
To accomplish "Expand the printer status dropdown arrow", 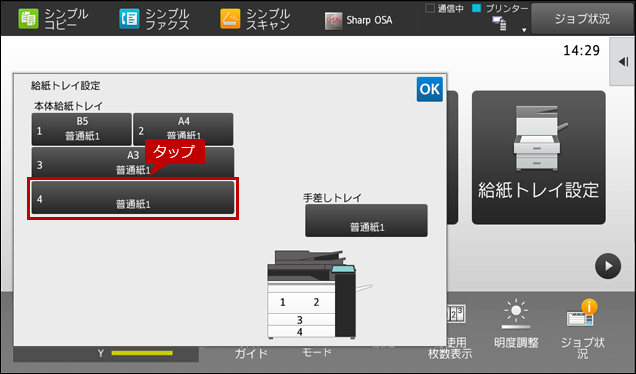I will tap(524, 30).
